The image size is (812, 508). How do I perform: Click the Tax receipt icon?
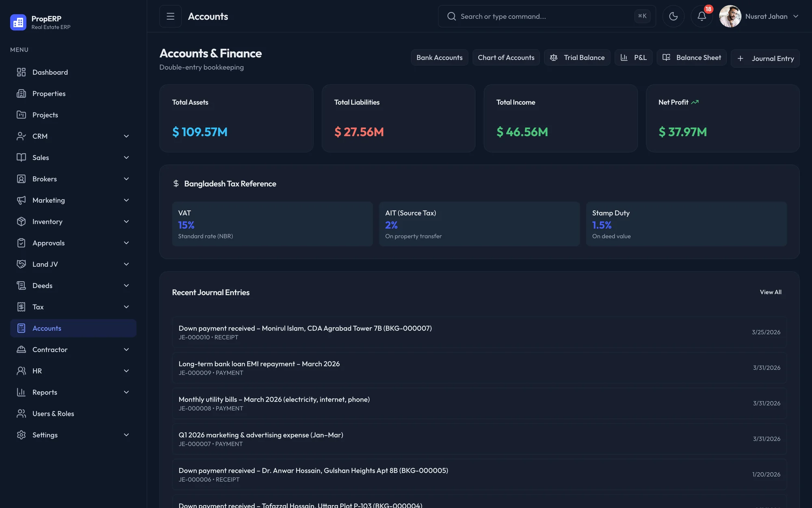point(21,307)
